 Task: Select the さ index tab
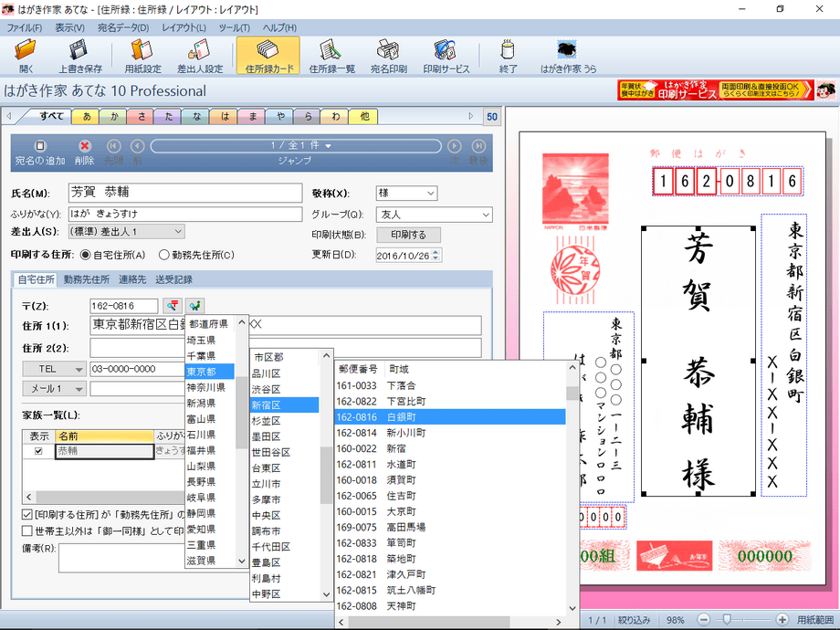point(142,116)
